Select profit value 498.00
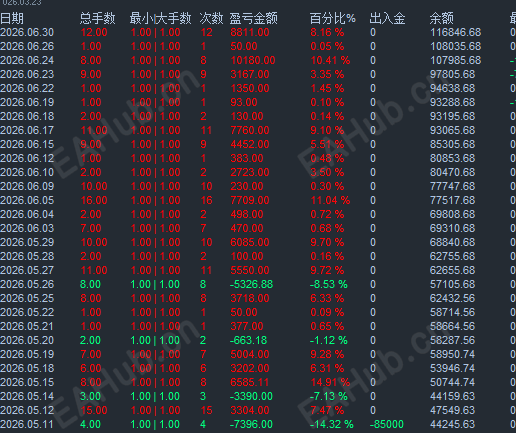This screenshot has height=433, width=516. point(247,214)
